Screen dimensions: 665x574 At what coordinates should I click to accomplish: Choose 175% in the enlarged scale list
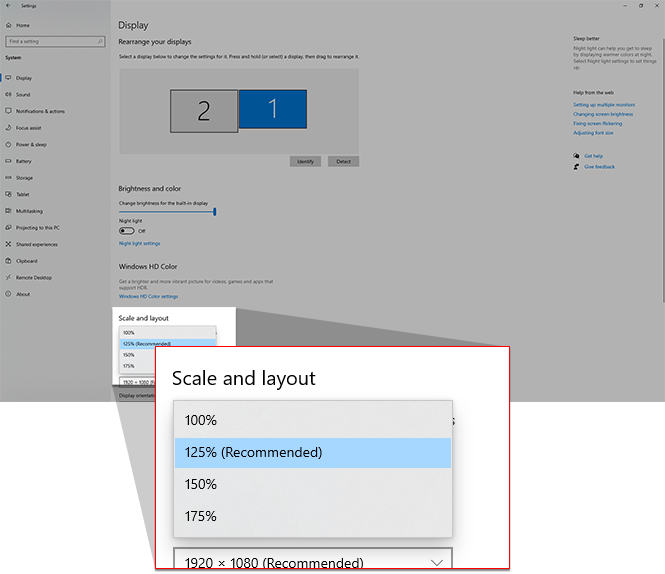pos(313,516)
